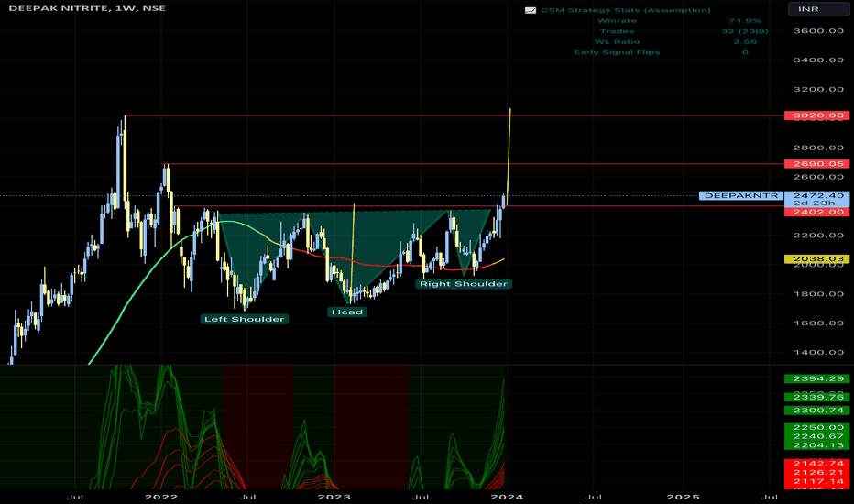Click the yellow 2038.03 moving average label
This screenshot has width=854, height=504.
point(817,259)
